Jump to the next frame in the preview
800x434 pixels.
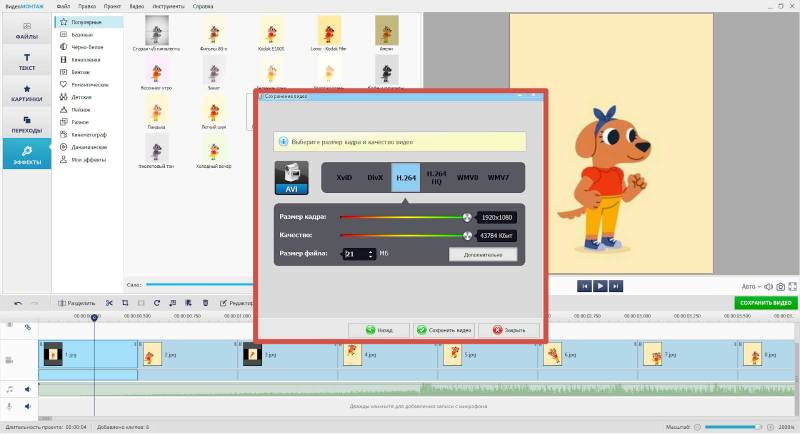616,286
